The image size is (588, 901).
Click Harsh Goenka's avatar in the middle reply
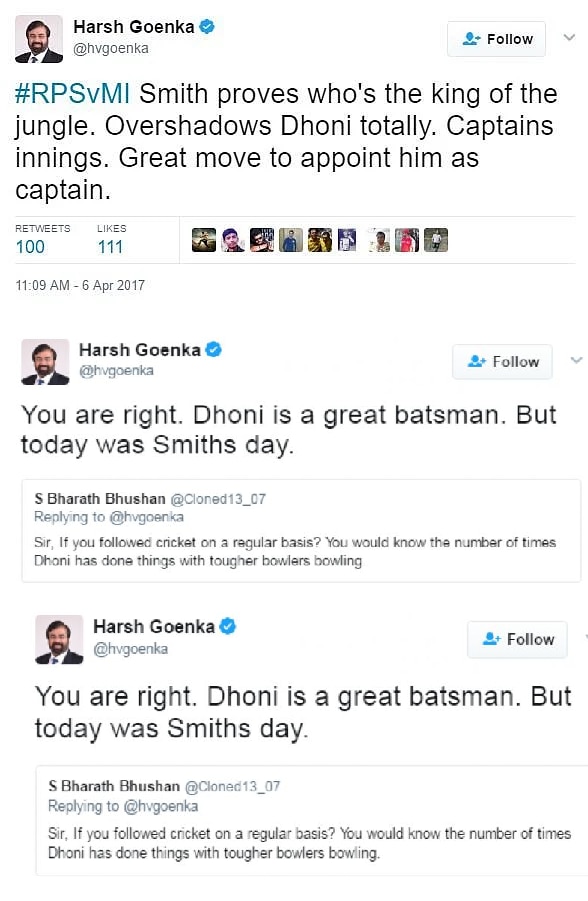coord(43,362)
